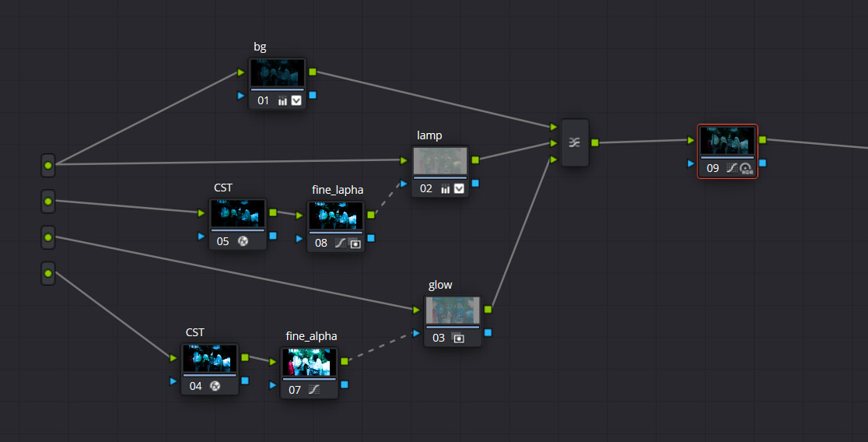Screen dimensions: 868x442
Task: Click the blue key output of node 09
Action: click(x=763, y=163)
